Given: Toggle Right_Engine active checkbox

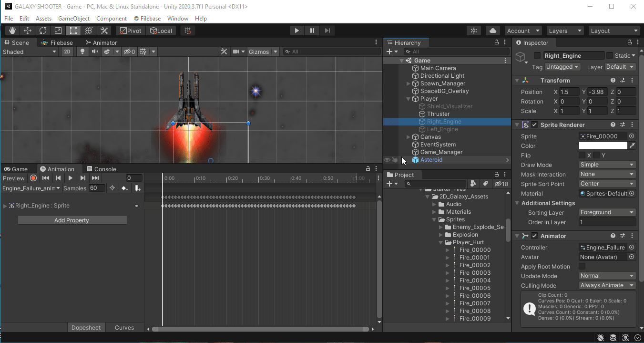Looking at the screenshot, I should pyautogui.click(x=537, y=56).
